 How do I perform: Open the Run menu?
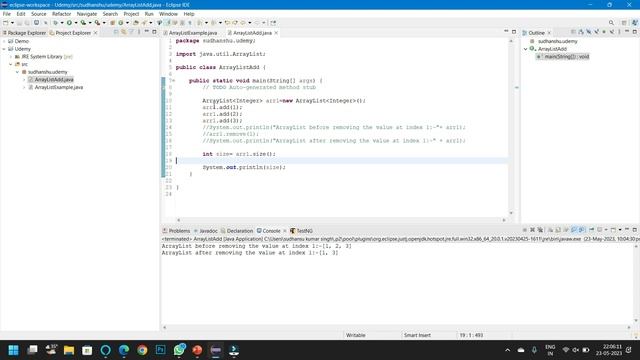(149, 14)
